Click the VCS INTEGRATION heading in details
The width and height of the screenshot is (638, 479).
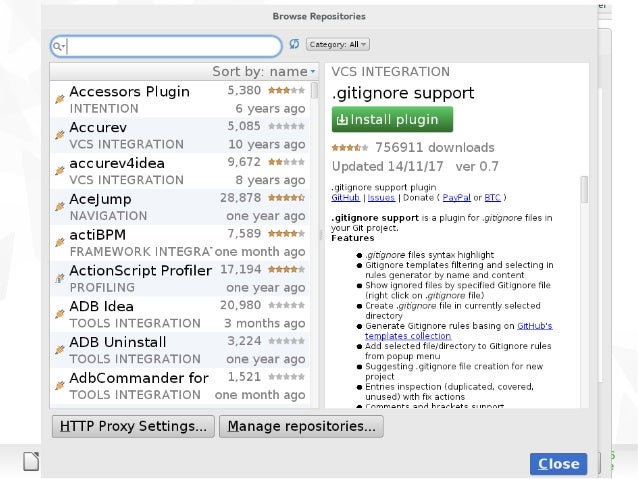point(391,72)
